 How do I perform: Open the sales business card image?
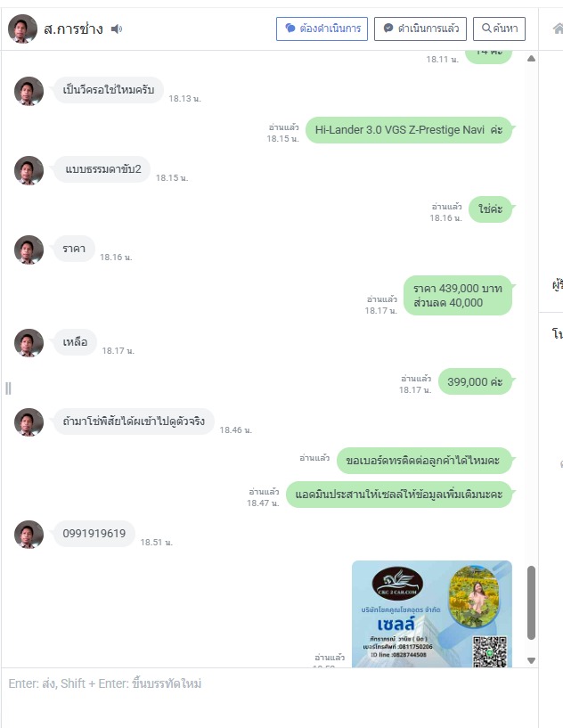point(432,614)
